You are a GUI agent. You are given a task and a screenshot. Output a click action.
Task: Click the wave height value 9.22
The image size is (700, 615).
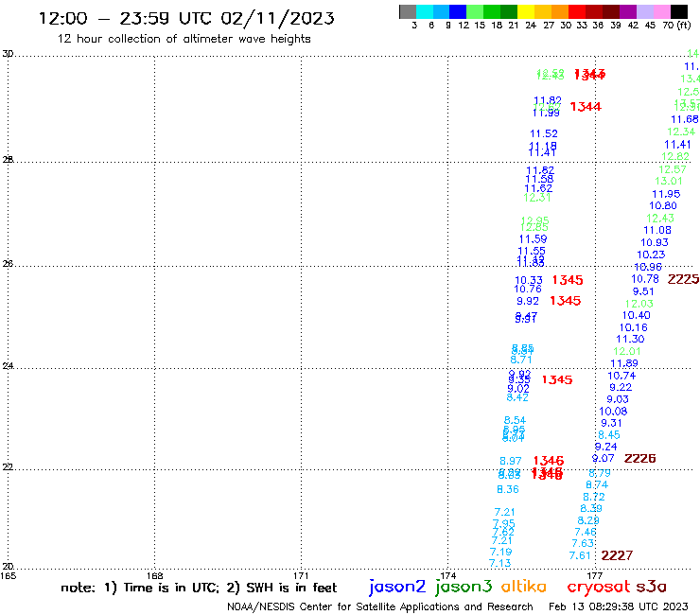coord(621,387)
